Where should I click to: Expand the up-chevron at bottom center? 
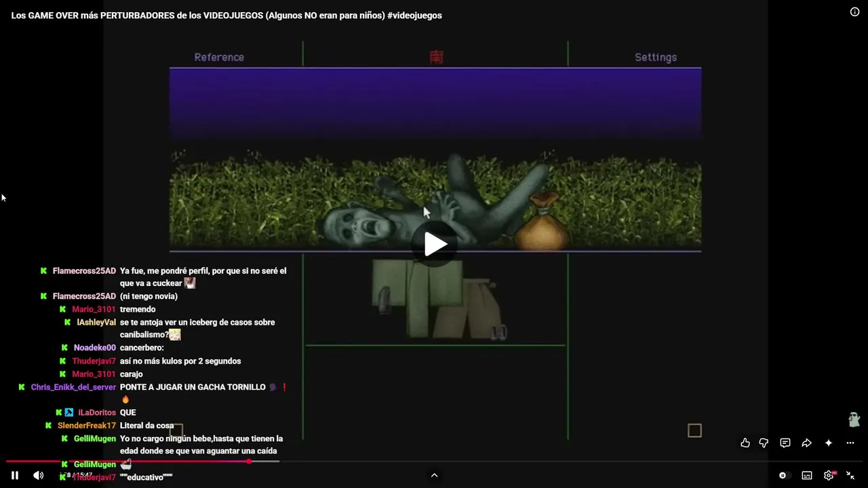tap(435, 476)
